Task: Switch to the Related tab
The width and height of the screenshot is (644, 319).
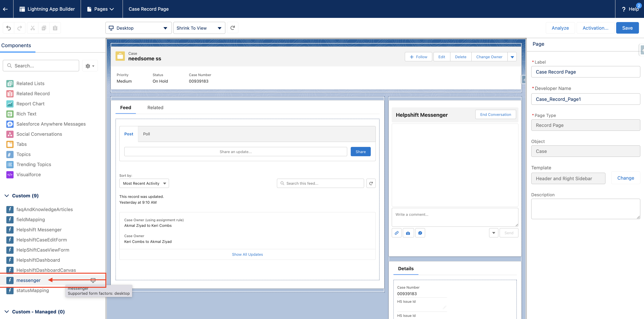Action: (x=155, y=108)
